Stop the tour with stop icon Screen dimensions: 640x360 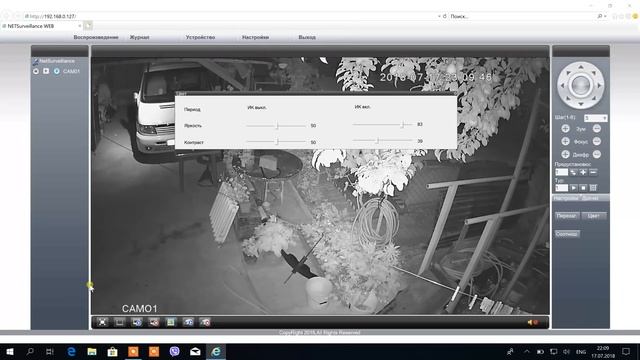(583, 188)
